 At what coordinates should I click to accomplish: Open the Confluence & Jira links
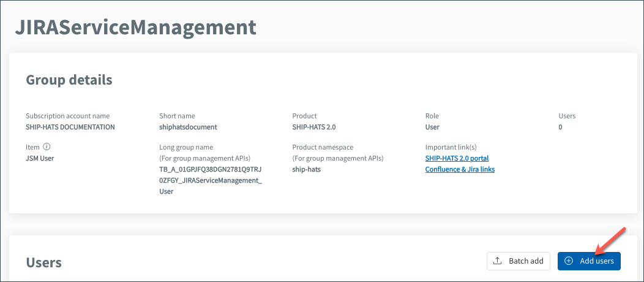(x=460, y=169)
